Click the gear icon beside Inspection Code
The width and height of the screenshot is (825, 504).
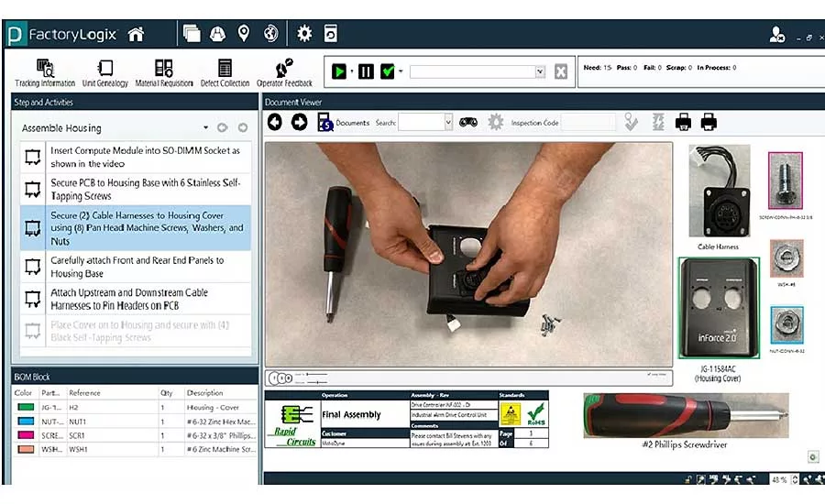(x=496, y=123)
